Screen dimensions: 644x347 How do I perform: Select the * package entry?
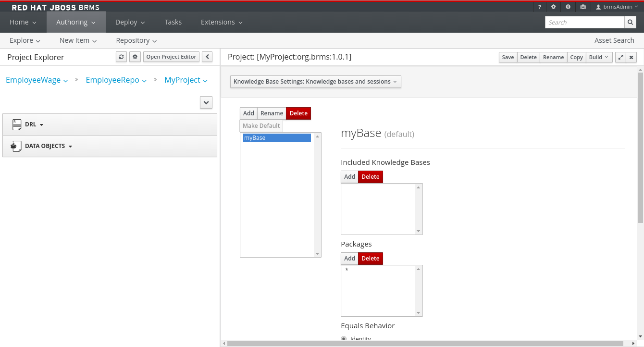(x=378, y=271)
